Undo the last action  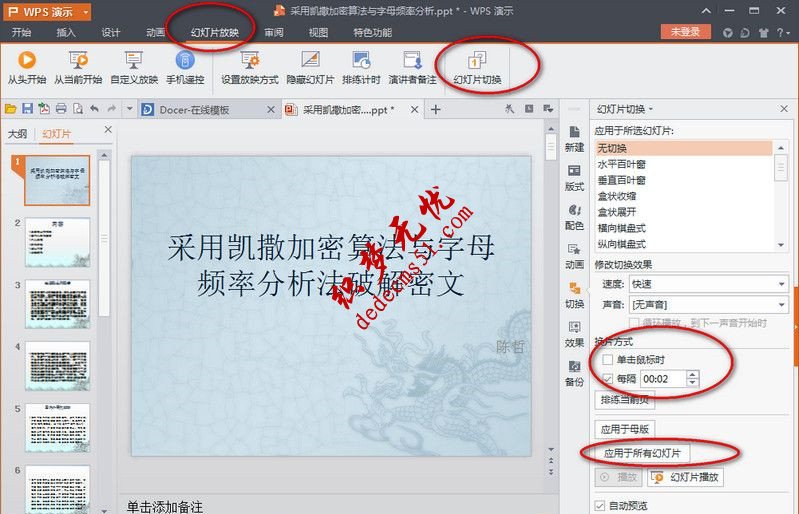[94, 109]
